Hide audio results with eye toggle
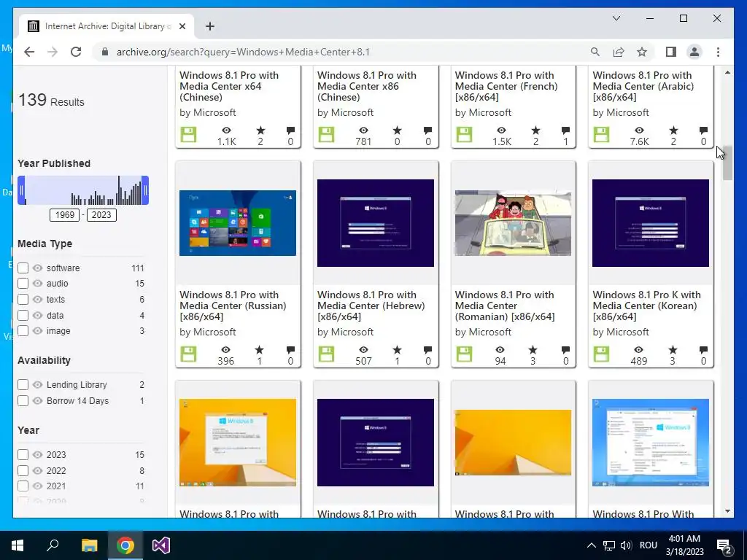This screenshot has height=560, width=747. (38, 284)
